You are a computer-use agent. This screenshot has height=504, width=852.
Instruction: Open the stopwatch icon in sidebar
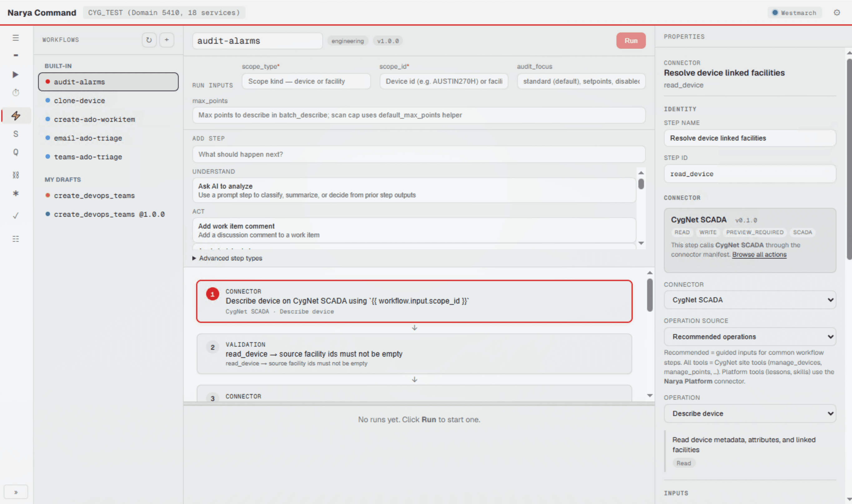(16, 92)
